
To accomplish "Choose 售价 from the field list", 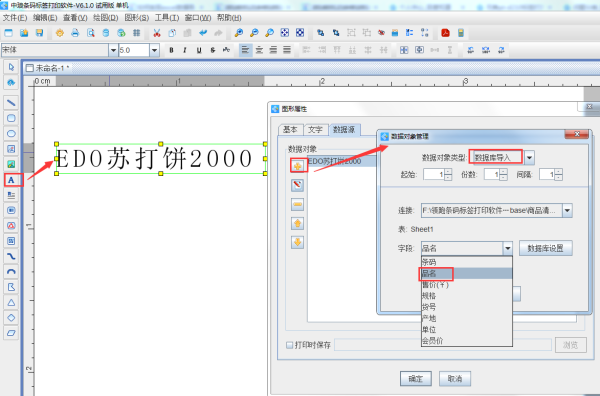I will (466, 285).
